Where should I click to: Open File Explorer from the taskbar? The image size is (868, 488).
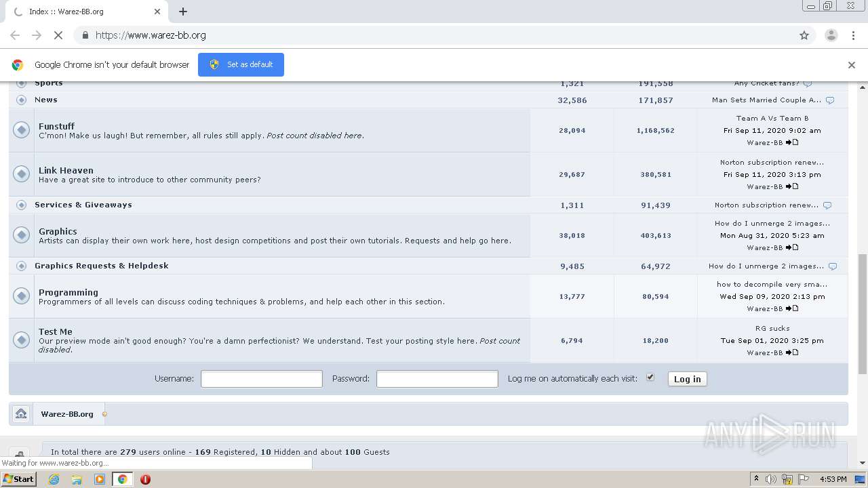[77, 479]
